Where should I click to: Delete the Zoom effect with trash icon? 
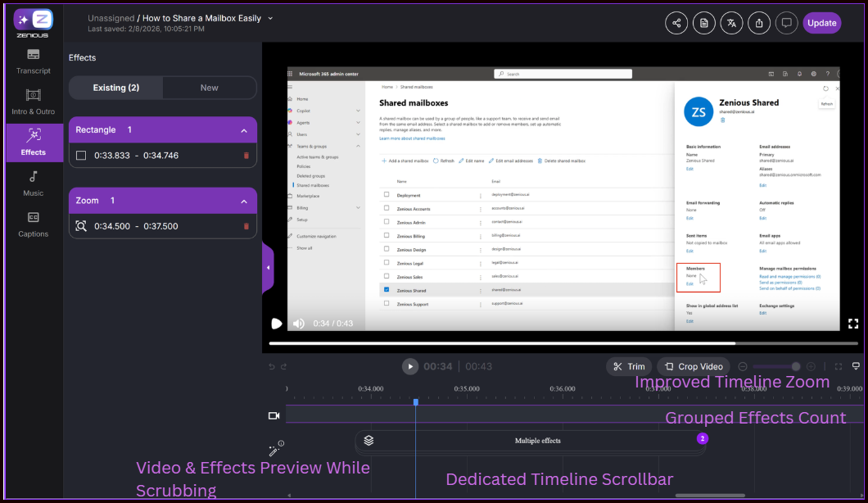(x=246, y=226)
